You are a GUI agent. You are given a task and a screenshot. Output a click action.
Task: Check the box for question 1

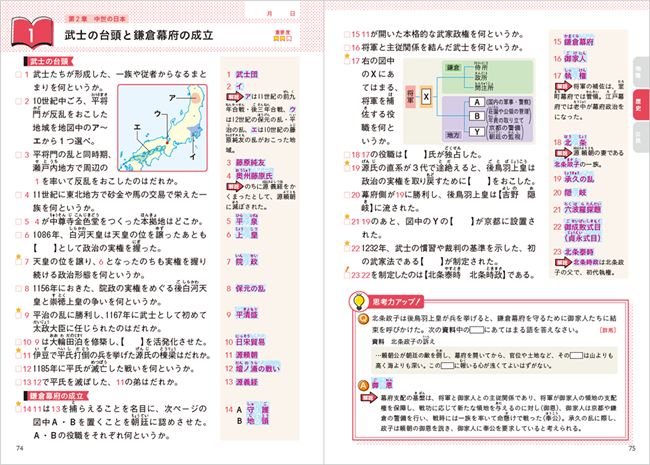(18, 75)
